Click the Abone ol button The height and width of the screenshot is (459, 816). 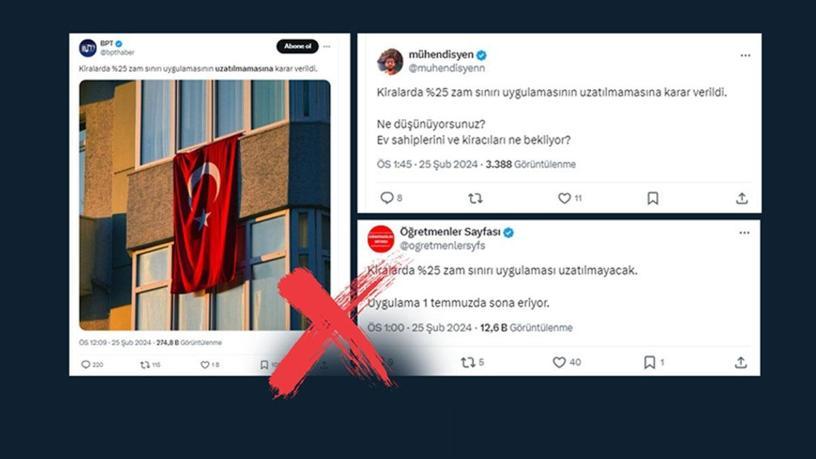tap(297, 46)
